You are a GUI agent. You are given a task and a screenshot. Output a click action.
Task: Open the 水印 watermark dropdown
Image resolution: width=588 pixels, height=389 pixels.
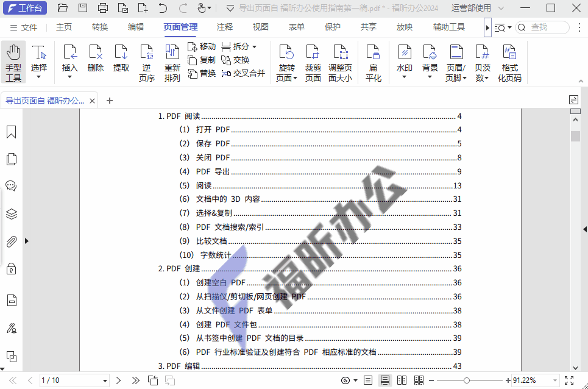pyautogui.click(x=404, y=61)
